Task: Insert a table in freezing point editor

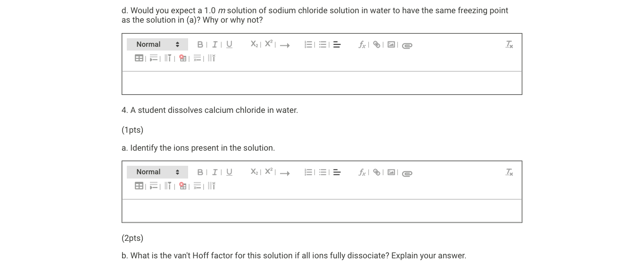Action: click(x=139, y=58)
